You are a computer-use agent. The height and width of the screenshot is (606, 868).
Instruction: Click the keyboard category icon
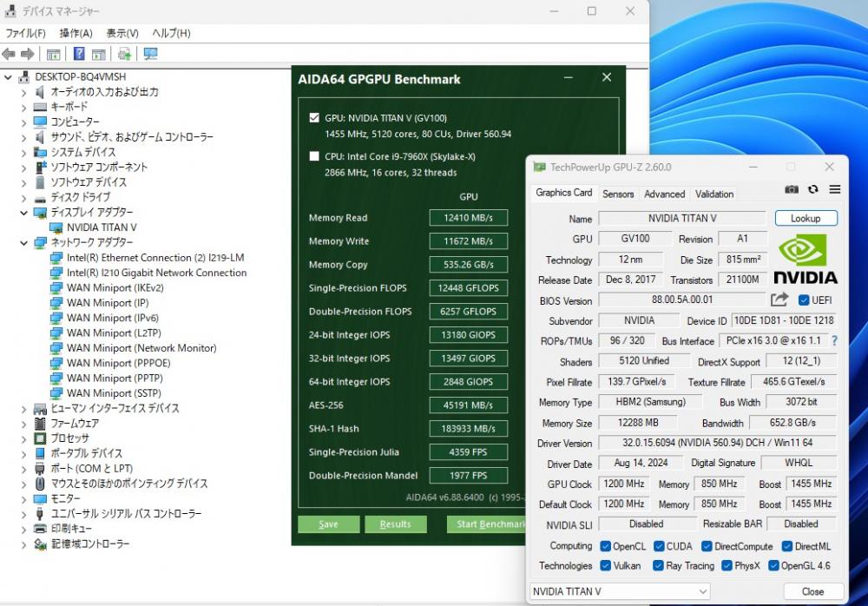[x=40, y=107]
